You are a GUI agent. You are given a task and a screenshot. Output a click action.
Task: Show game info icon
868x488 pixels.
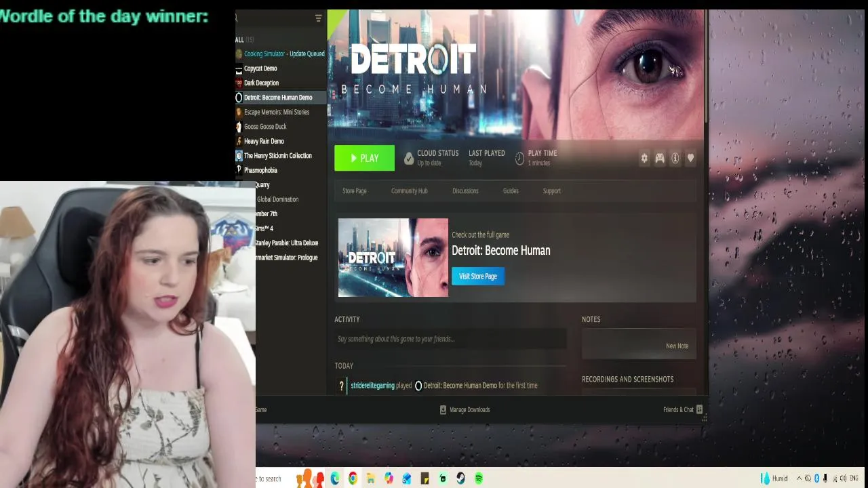pyautogui.click(x=675, y=158)
